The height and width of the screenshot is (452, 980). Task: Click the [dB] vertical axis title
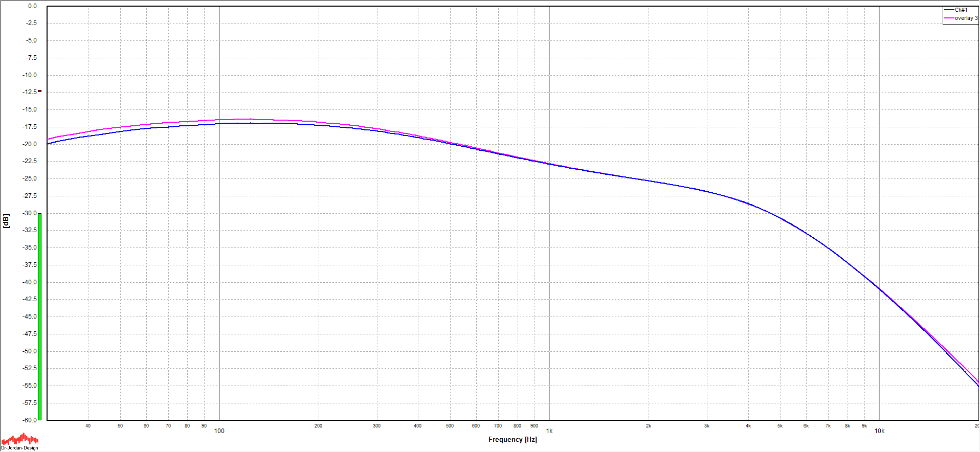6,221
